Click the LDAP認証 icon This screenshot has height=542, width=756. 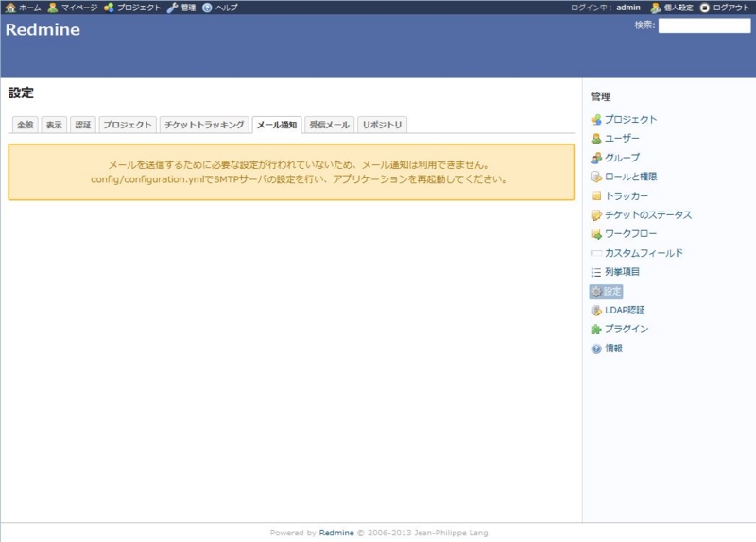pyautogui.click(x=596, y=311)
